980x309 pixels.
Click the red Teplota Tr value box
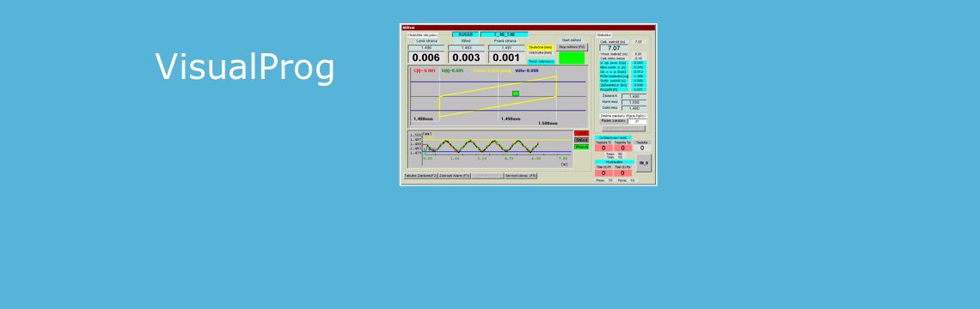point(603,148)
